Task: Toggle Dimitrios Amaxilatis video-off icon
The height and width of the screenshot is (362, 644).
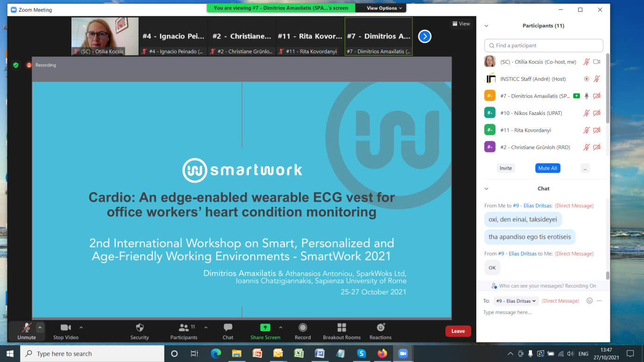Action: pos(596,96)
